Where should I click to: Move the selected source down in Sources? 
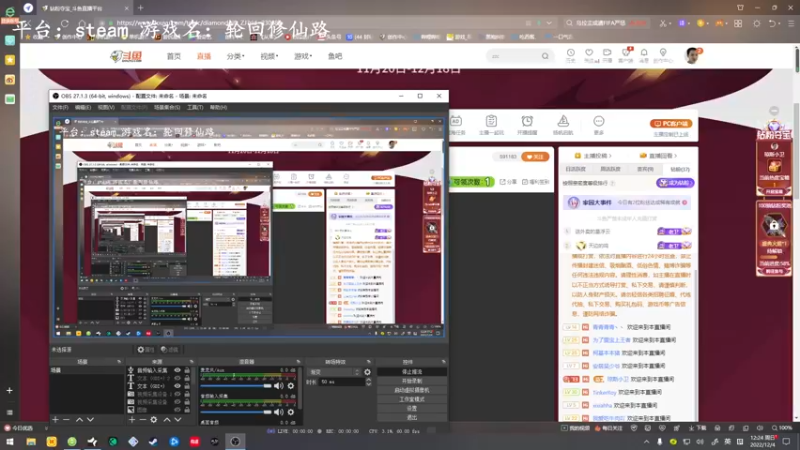point(178,419)
